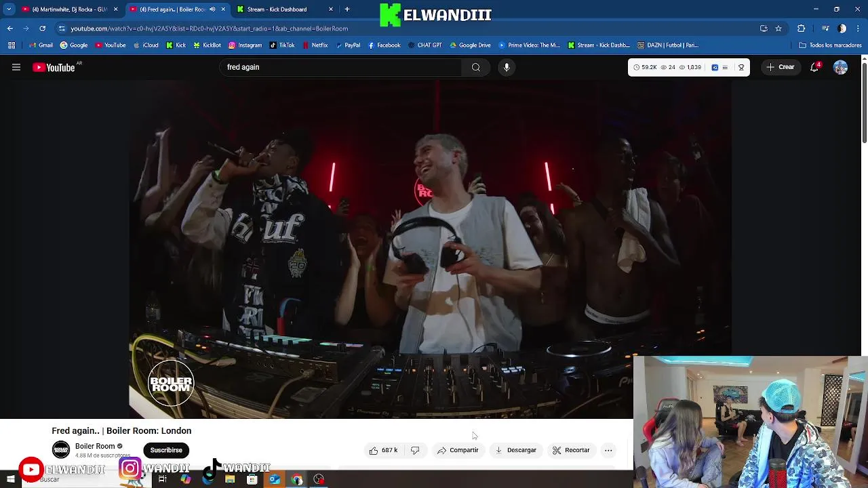Open the KickBot bookmark
The width and height of the screenshot is (868, 488).
[x=207, y=45]
